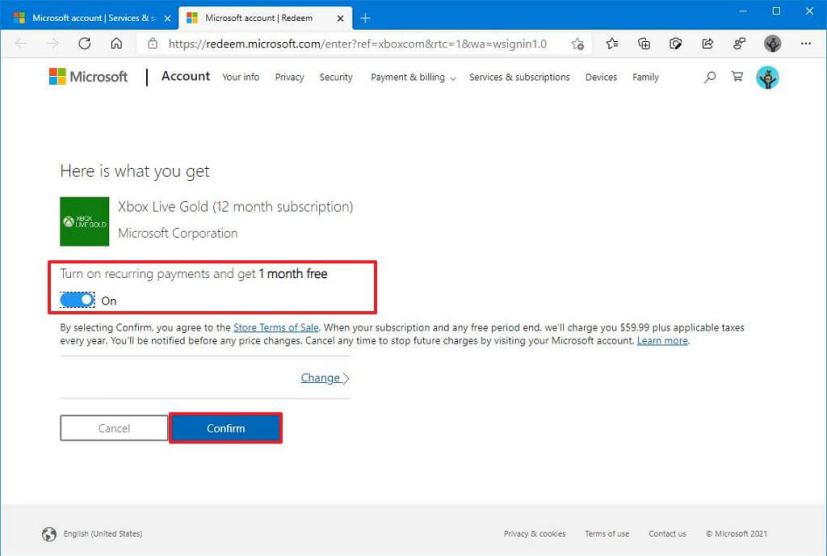This screenshot has width=827, height=556.
Task: Open the Your info menu item
Action: (x=241, y=77)
